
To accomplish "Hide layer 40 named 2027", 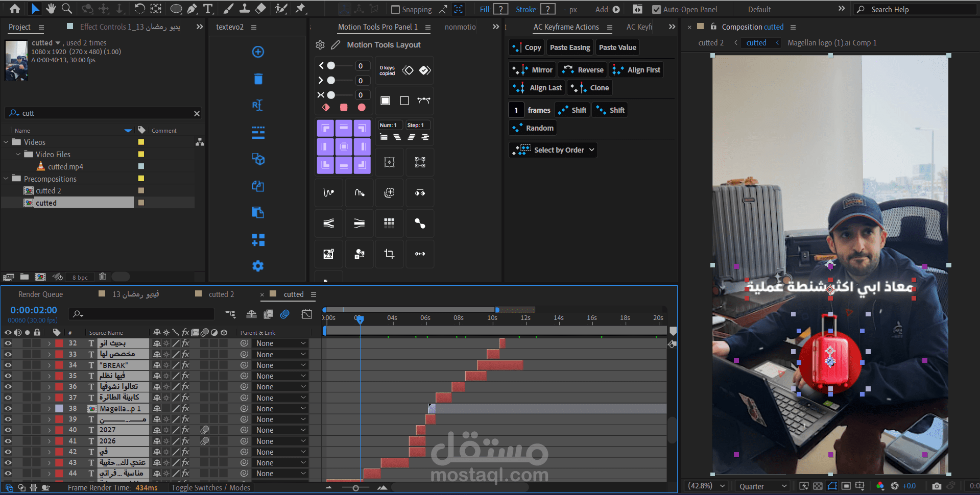I will (8, 430).
